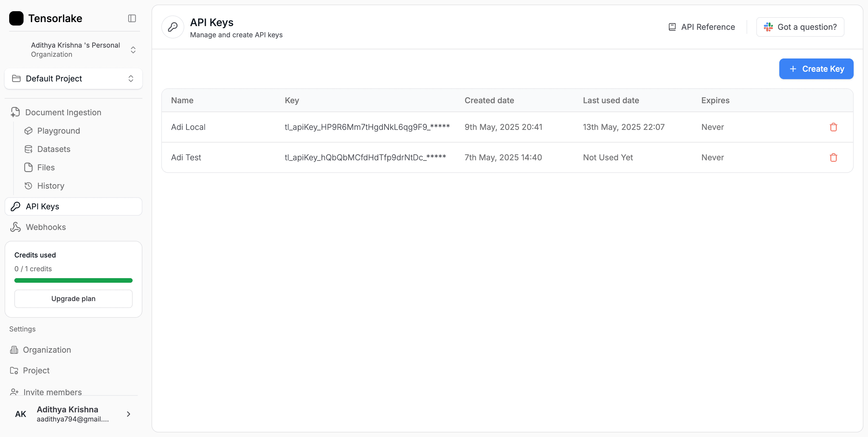This screenshot has width=868, height=437.
Task: Click 7th May, 2025 14:40 created date
Action: tap(503, 157)
